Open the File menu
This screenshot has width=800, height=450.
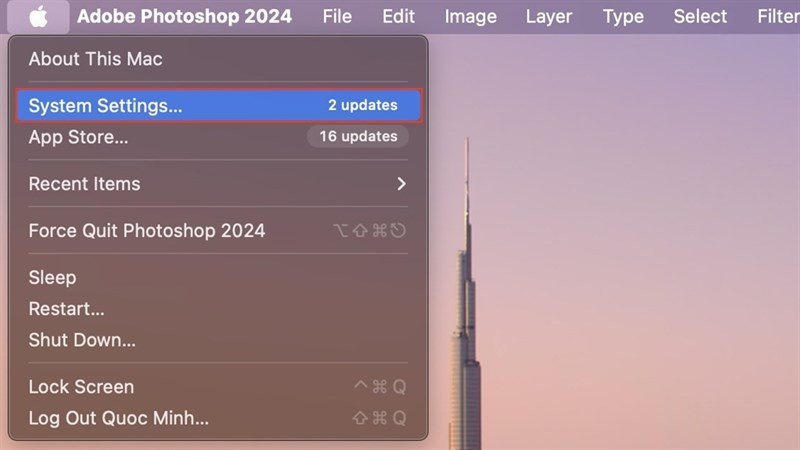click(337, 17)
